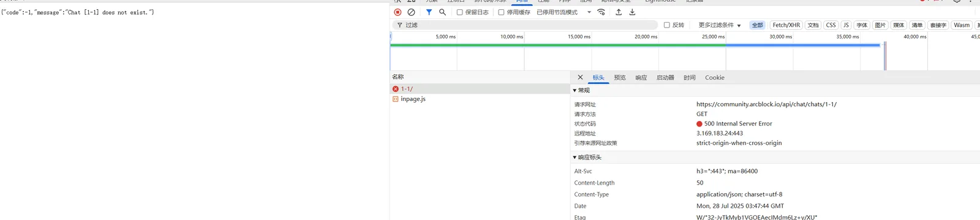
Task: Switch to the 响应 response tab
Action: pos(641,78)
